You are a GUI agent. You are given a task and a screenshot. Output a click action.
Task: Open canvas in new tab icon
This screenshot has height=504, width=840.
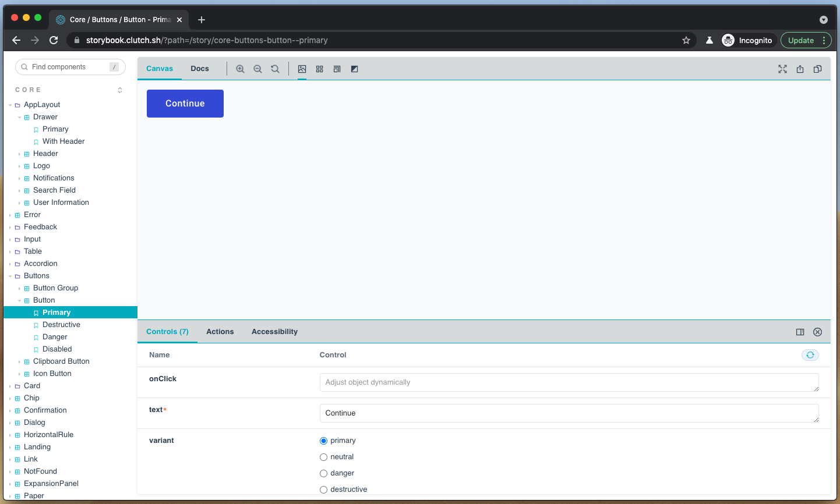tap(800, 69)
